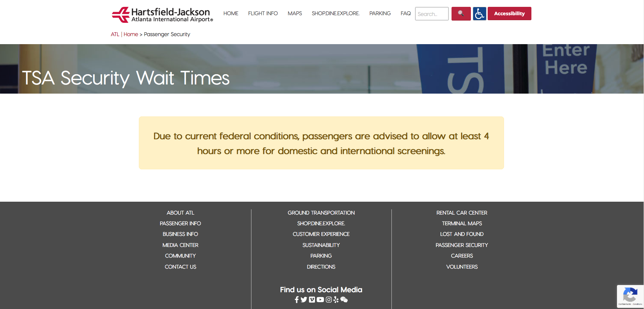
Task: Click the Hartsfield-Jackson airport logo
Action: tap(162, 15)
